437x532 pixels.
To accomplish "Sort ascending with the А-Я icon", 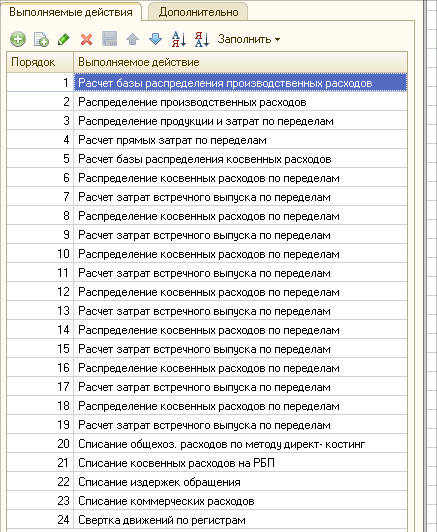I will pyautogui.click(x=179, y=39).
